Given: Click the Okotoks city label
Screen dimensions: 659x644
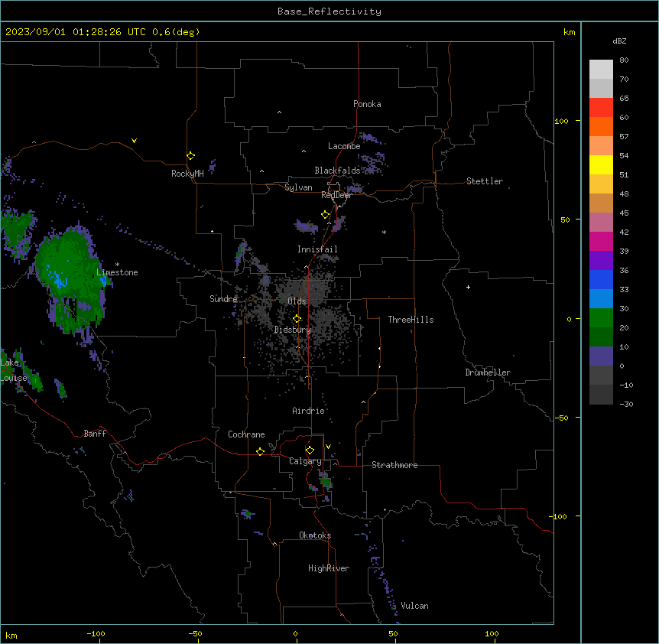Looking at the screenshot, I should pos(315,535).
